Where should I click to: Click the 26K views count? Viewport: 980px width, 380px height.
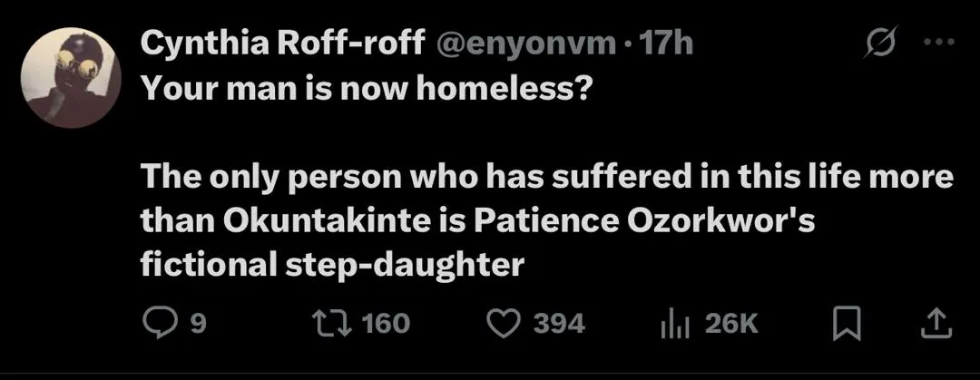pyautogui.click(x=730, y=323)
